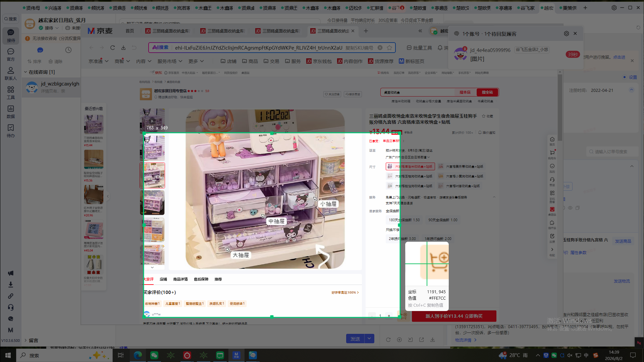The height and width of the screenshot is (362, 644).
Task: Click 插件版 puzzle icon in floating side bar
Action: click(552, 225)
